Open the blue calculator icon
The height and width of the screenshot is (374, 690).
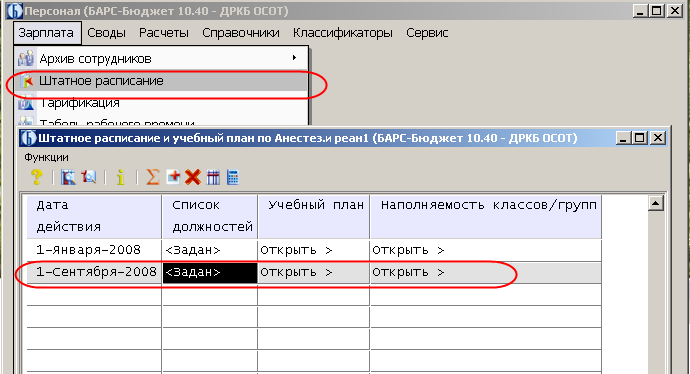[233, 177]
